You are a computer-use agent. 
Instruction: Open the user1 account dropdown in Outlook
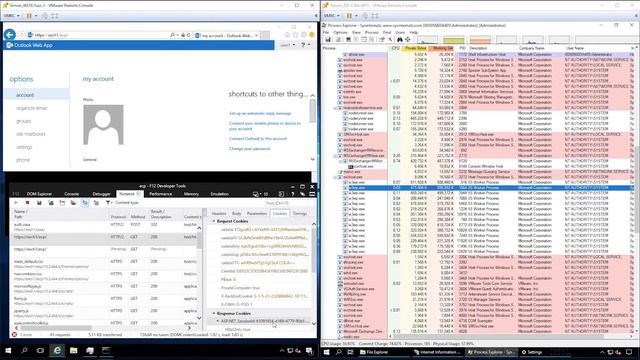(287, 45)
